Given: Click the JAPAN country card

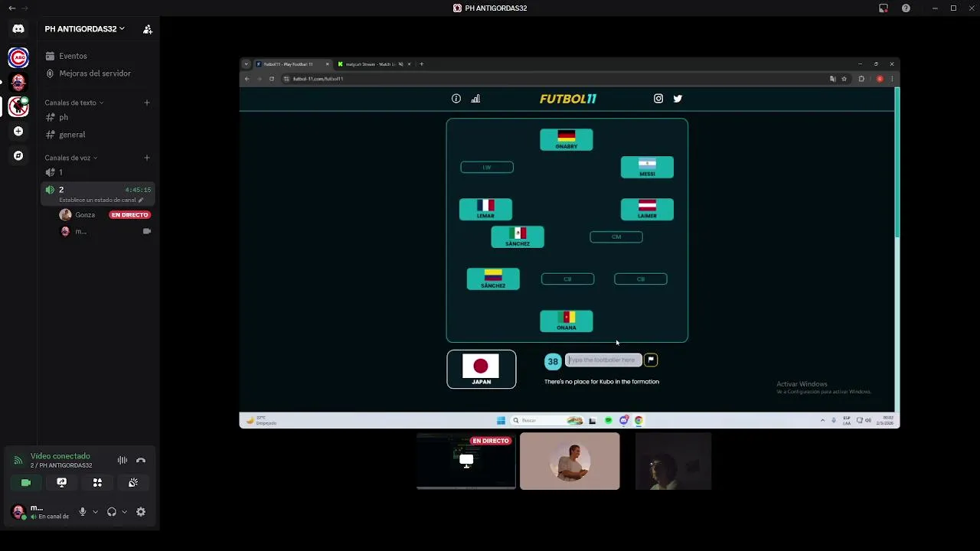Looking at the screenshot, I should (x=482, y=369).
